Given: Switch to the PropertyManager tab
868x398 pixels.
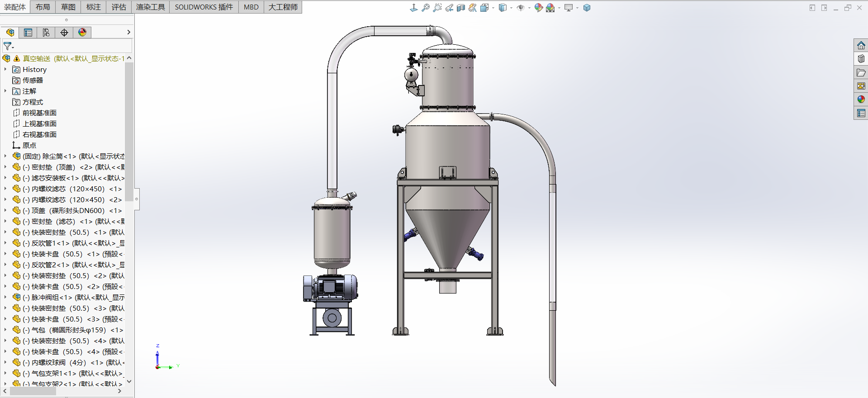Looking at the screenshot, I should point(28,33).
